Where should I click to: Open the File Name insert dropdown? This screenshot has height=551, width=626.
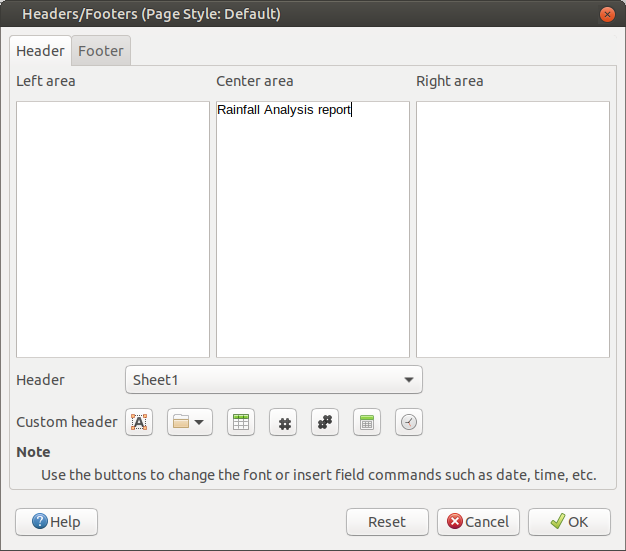(x=190, y=422)
